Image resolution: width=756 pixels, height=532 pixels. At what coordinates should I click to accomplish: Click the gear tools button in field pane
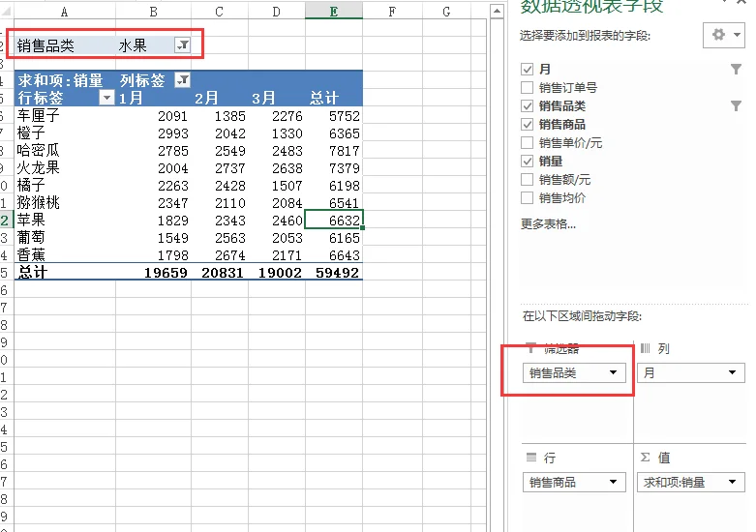click(x=724, y=35)
